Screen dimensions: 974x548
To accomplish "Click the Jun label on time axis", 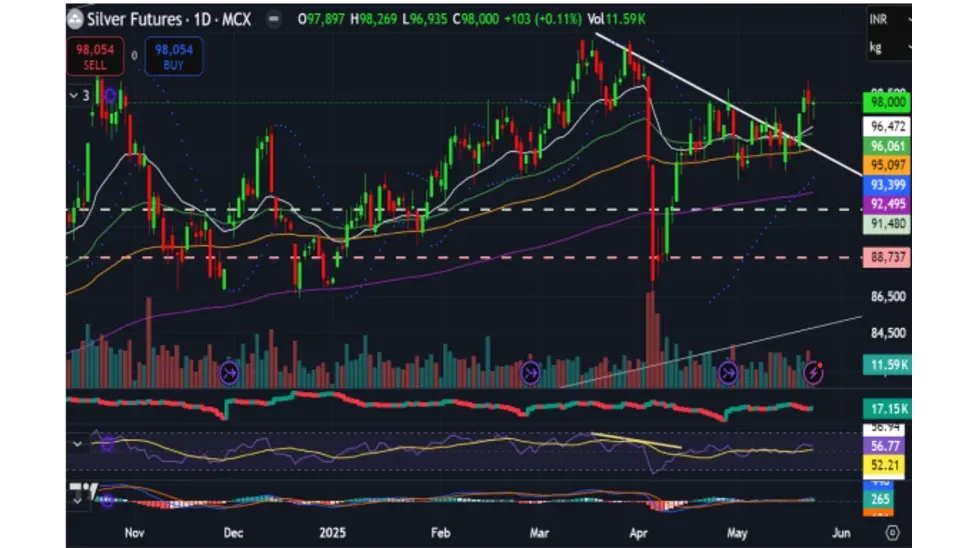I will pyautogui.click(x=841, y=532).
